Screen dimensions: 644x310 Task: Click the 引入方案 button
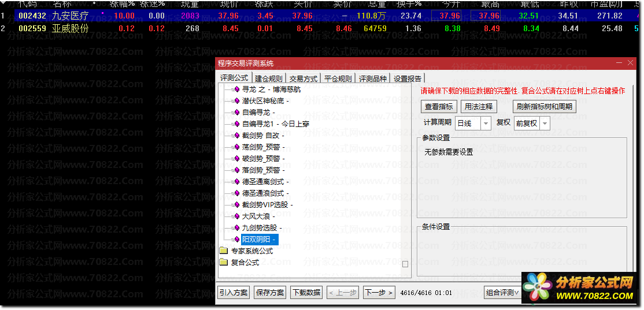(x=234, y=292)
